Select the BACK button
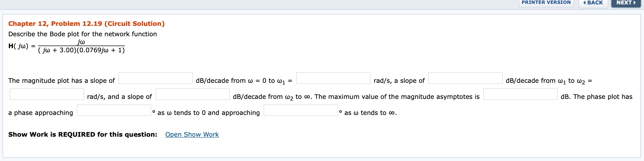 pos(593,3)
